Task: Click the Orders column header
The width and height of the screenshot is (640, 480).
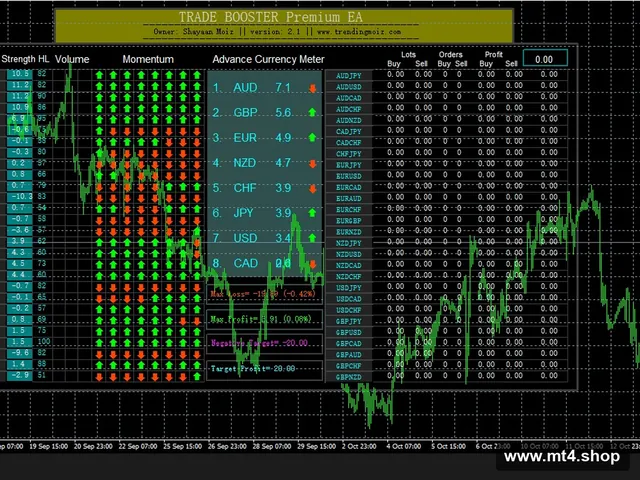Action: click(451, 54)
